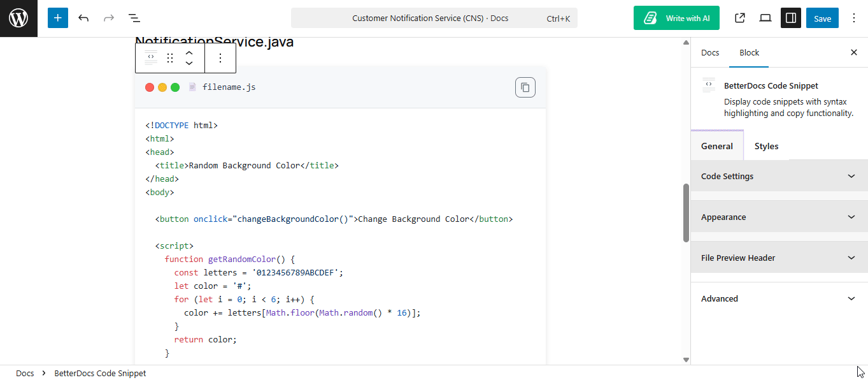Click the WordPress logo icon
The height and width of the screenshot is (380, 868).
pos(18,18)
